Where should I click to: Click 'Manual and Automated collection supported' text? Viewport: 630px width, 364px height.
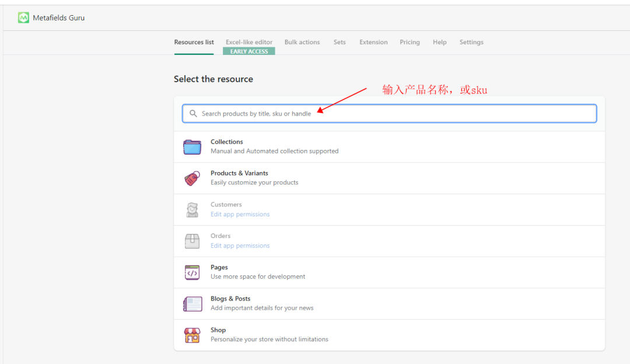coord(274,151)
